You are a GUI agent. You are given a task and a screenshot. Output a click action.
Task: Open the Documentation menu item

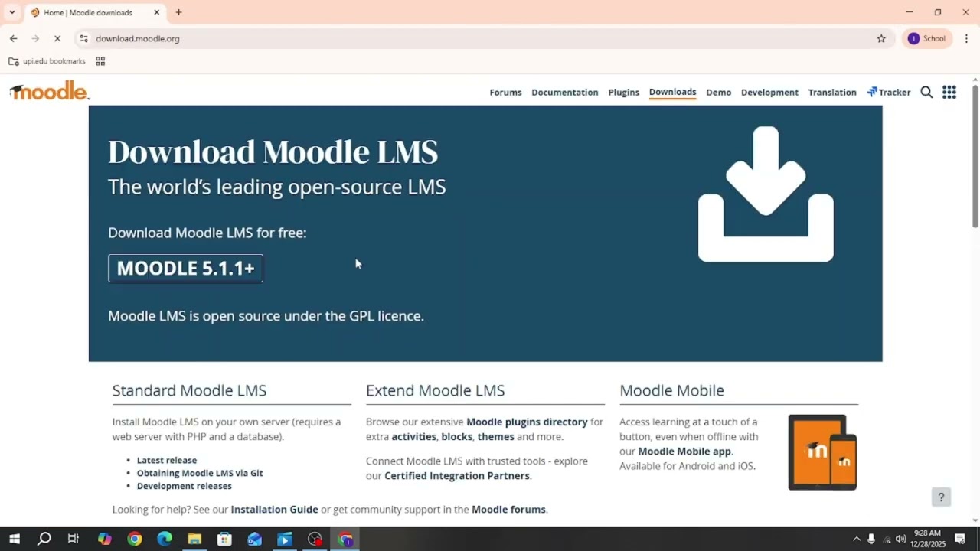[565, 92]
